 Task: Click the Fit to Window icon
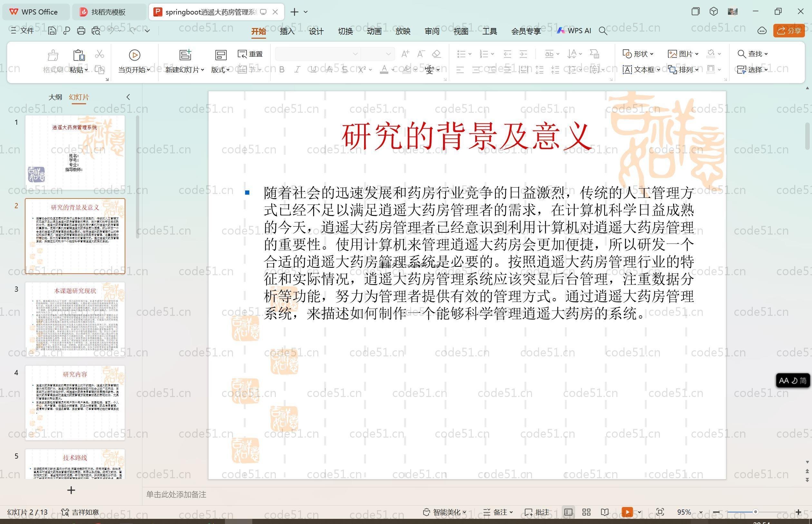coord(660,512)
